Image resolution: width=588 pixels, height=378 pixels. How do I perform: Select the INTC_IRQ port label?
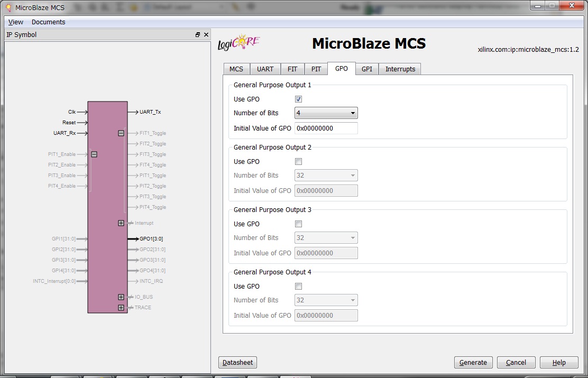[151, 281]
